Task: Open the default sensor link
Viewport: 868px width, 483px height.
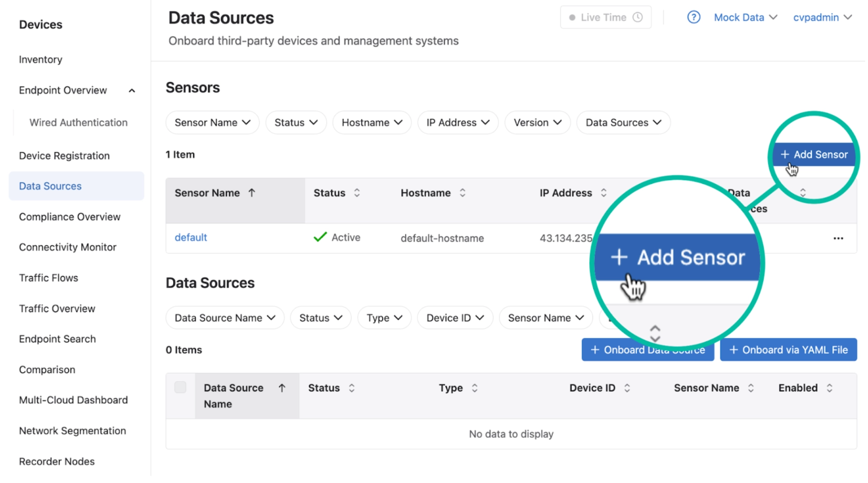Action: click(x=191, y=237)
